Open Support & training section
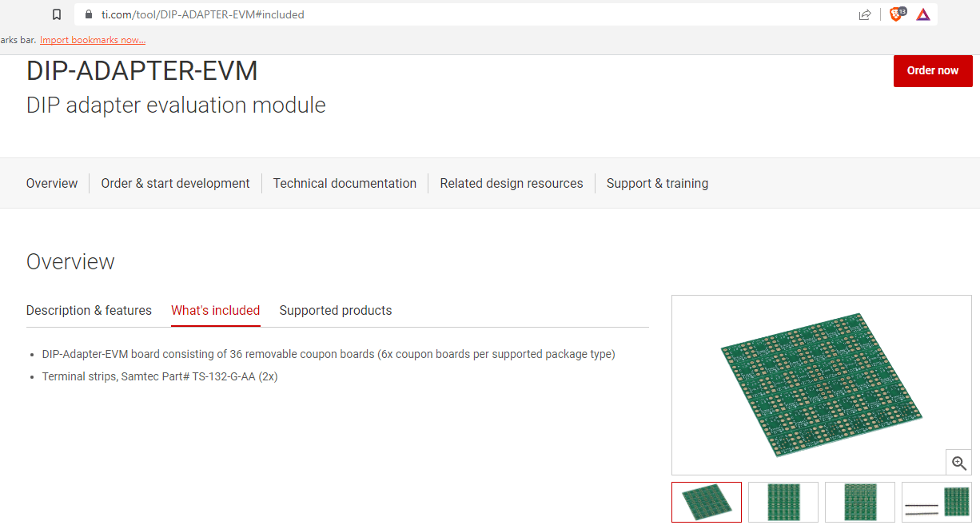 click(x=657, y=183)
